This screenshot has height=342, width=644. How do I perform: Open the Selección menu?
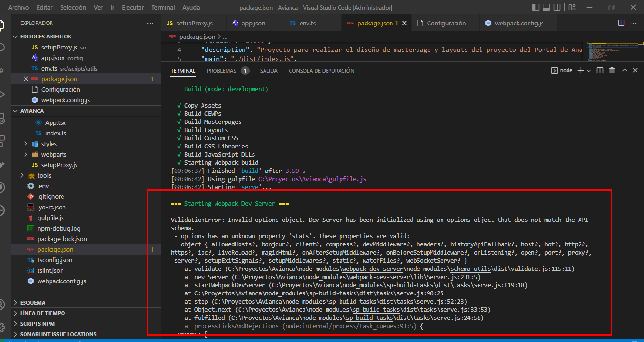pos(73,8)
